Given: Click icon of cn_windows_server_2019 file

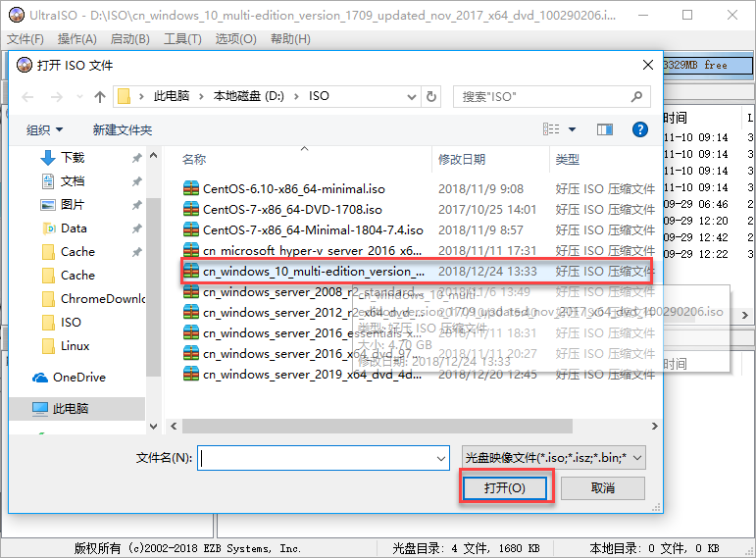Looking at the screenshot, I should pos(191,375).
